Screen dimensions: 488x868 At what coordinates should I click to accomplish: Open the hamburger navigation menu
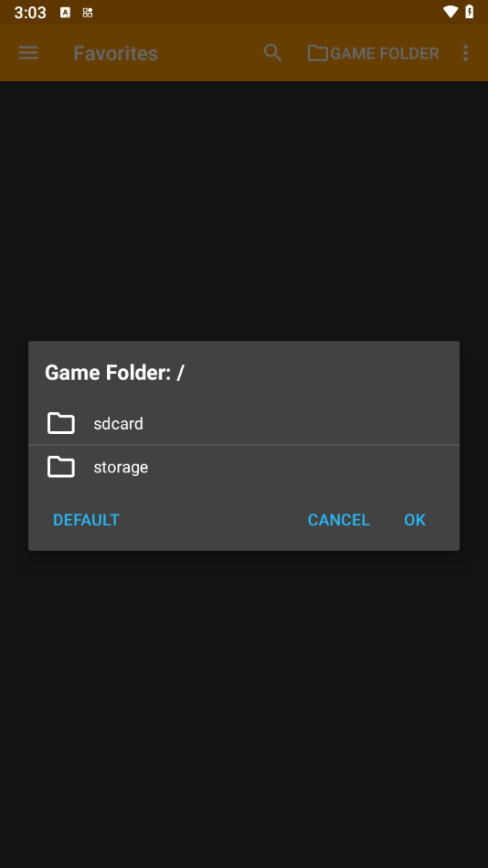28,53
